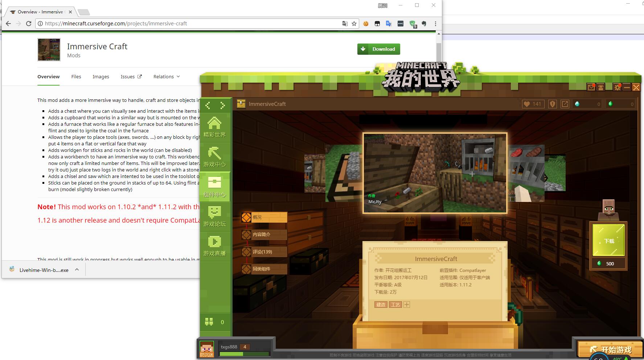Add a tag with the plus box

[407, 305]
